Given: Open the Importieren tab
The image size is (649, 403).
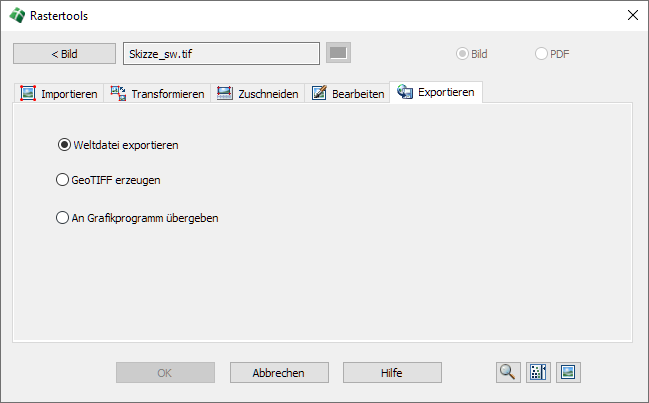Looking at the screenshot, I should click(x=59, y=94).
